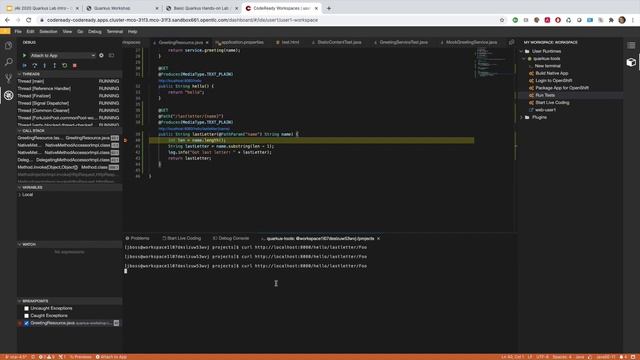Open the Explorer view in activity bar
640x360 pixels.
8,45
